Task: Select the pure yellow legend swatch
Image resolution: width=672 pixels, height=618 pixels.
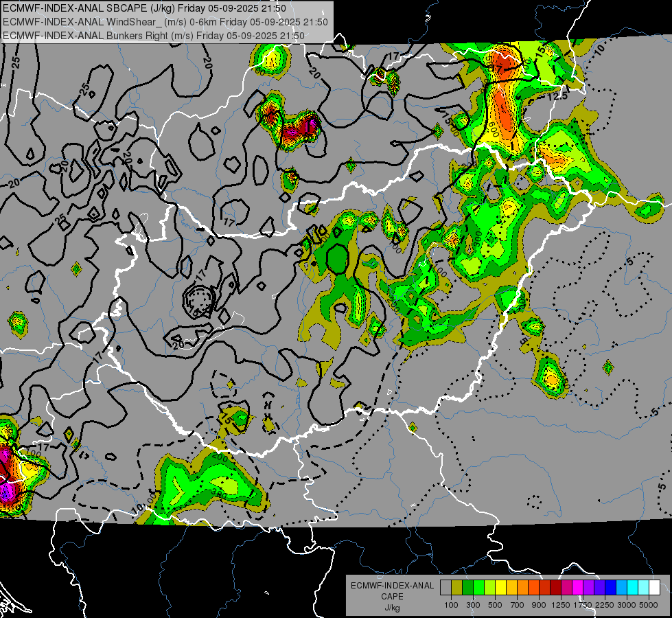Action: pos(500,587)
